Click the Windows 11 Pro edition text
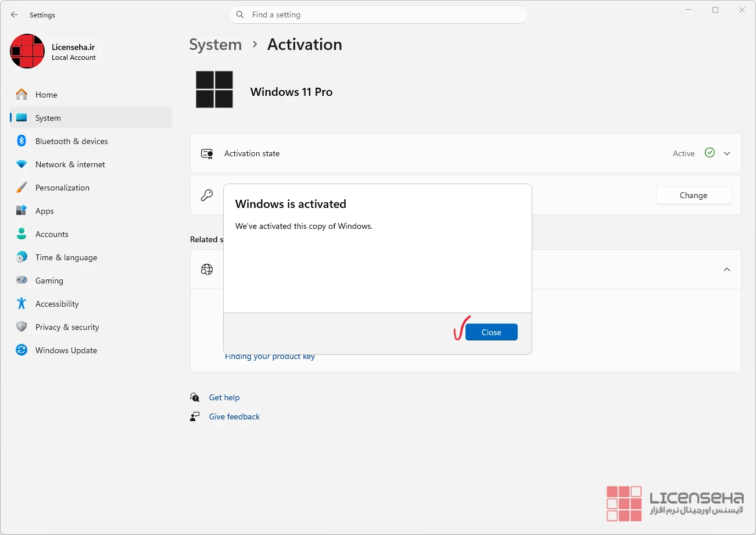This screenshot has height=535, width=756. pyautogui.click(x=291, y=92)
